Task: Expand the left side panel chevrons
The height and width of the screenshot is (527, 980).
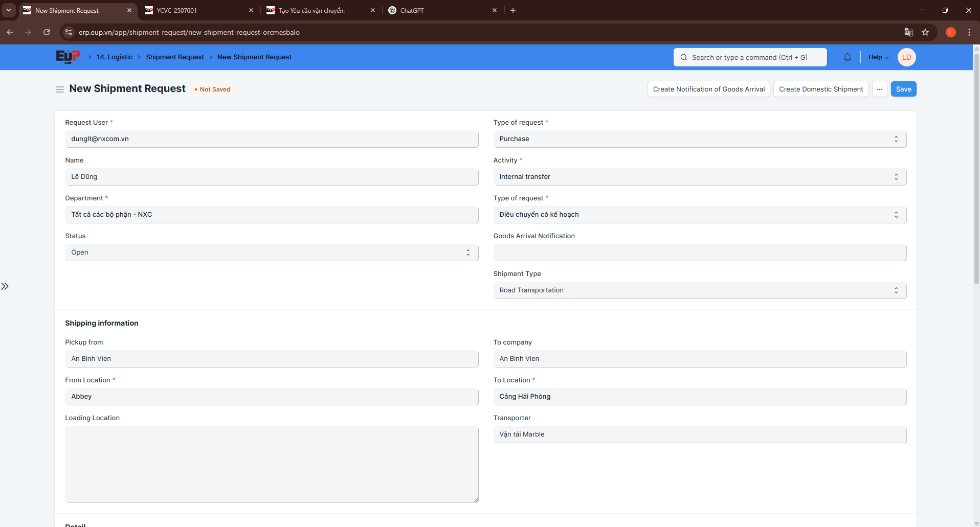Action: [x=5, y=286]
